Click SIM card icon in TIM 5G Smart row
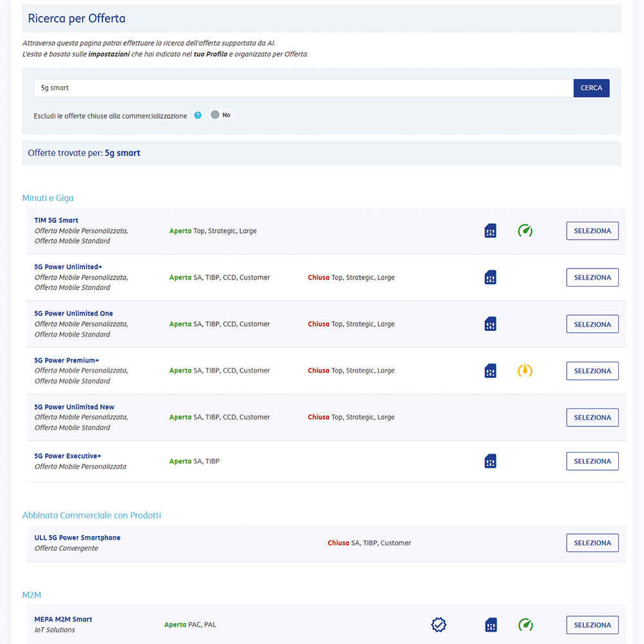The height and width of the screenshot is (644, 644). click(490, 231)
